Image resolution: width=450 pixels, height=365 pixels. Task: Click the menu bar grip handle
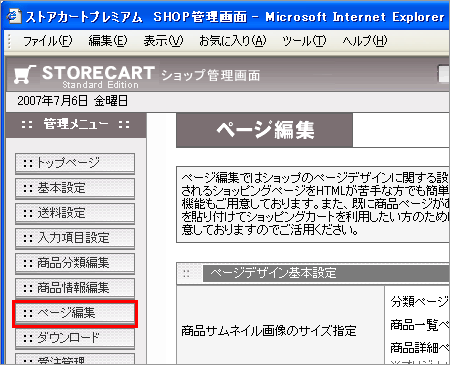(9, 41)
